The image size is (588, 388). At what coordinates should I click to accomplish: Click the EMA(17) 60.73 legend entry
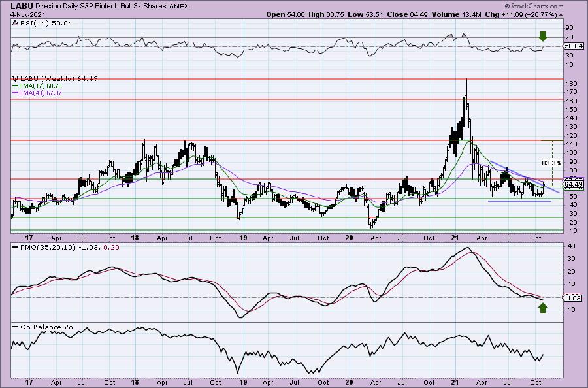[x=41, y=86]
